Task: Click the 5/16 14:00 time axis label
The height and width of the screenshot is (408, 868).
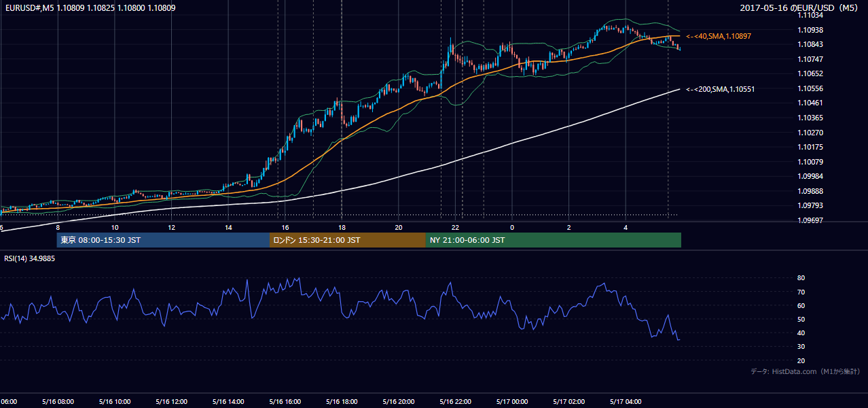Action: point(228,402)
